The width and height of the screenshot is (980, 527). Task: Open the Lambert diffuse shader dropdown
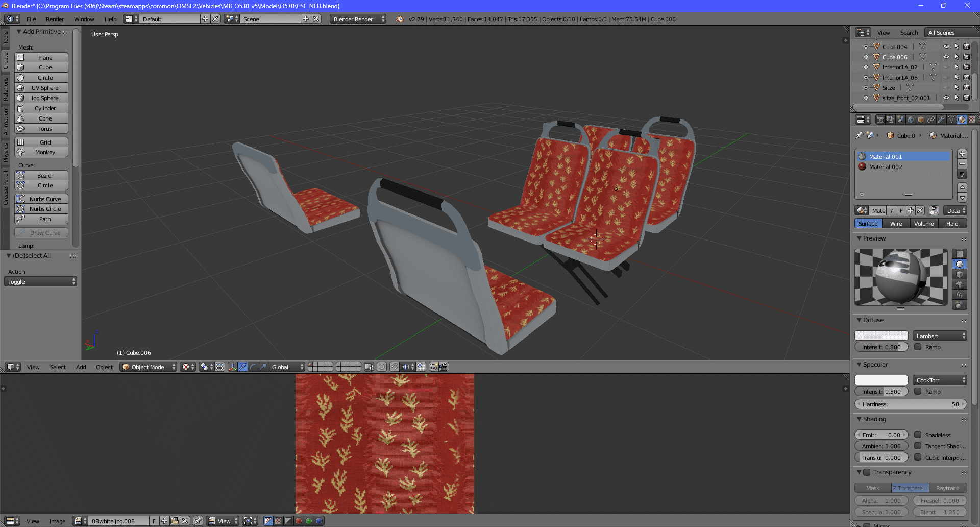tap(939, 336)
